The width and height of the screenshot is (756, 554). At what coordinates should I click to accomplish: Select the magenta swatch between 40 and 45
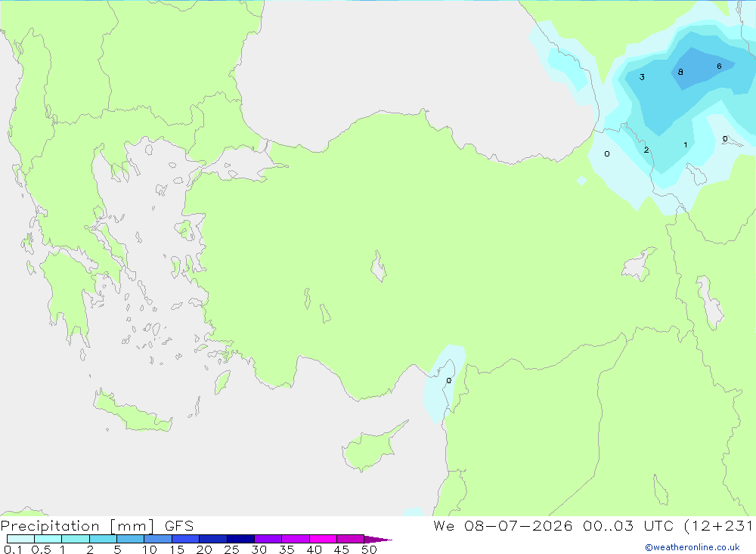323,539
